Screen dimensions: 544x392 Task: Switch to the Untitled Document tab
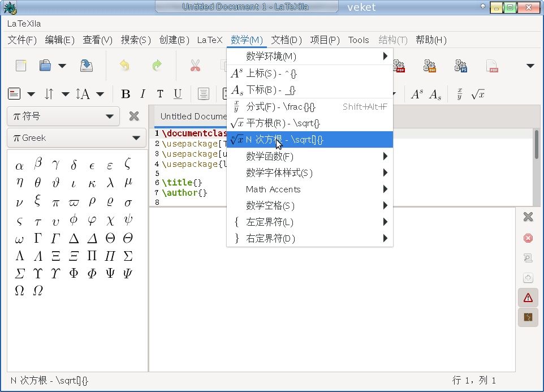point(193,117)
